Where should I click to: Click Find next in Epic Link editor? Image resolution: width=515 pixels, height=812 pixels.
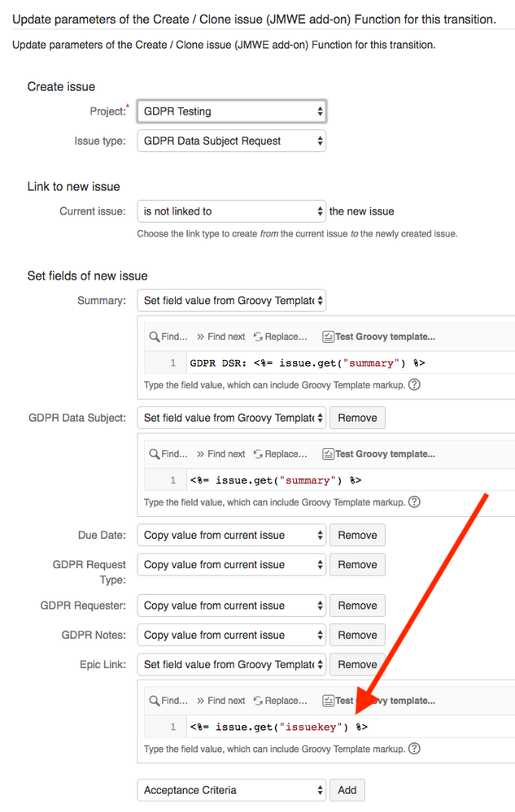coord(221,701)
